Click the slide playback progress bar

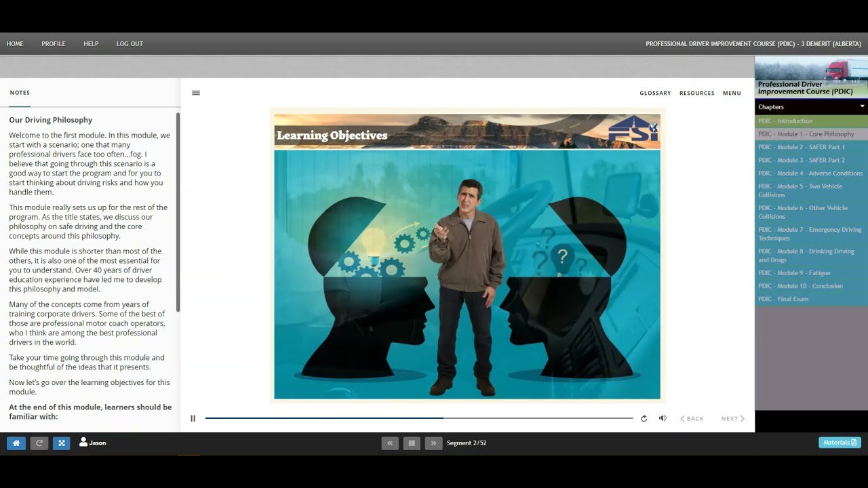point(418,418)
